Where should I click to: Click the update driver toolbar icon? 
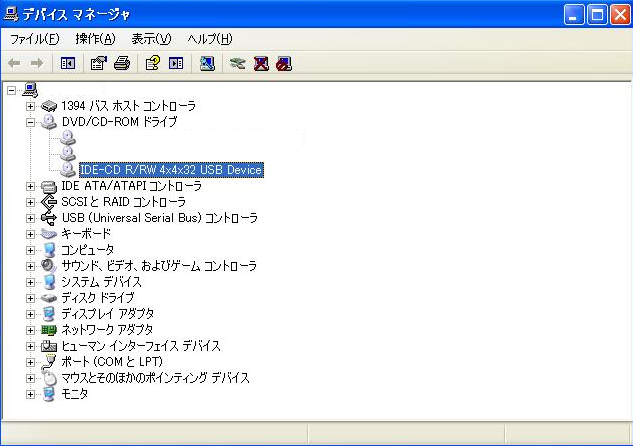pos(237,63)
